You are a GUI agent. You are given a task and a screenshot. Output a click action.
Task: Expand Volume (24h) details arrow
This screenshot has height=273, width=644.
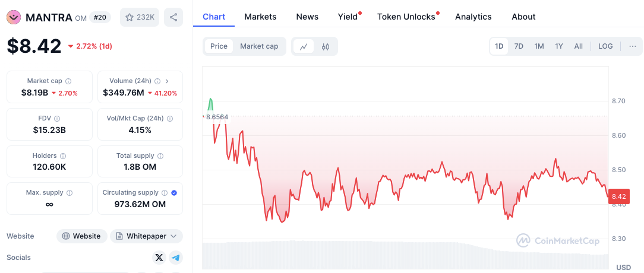tap(167, 81)
